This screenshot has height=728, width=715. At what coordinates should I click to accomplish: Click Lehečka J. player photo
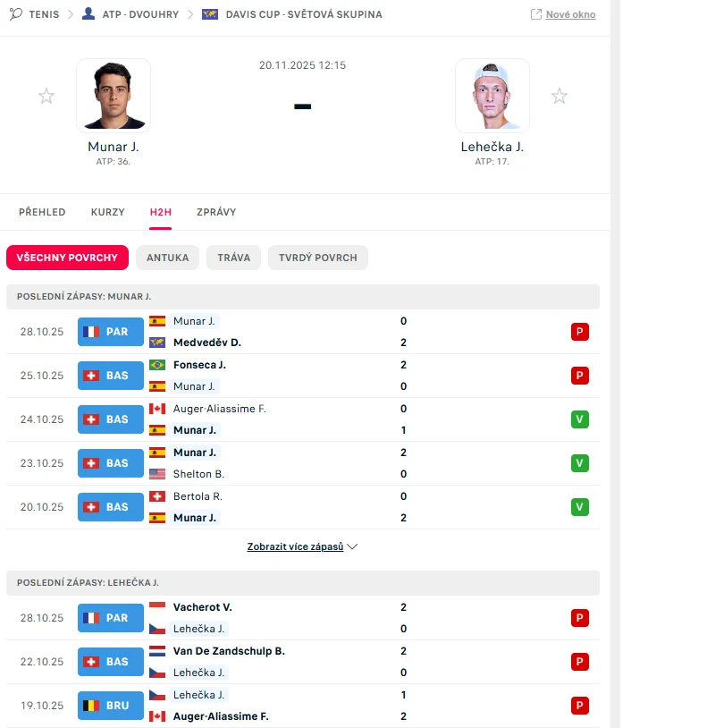click(492, 96)
